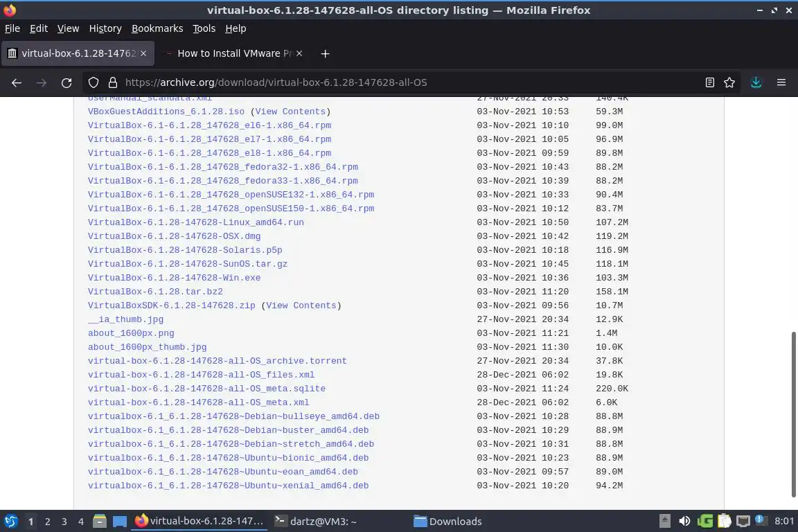
Task: Open the Downloads window from taskbar
Action: click(x=448, y=522)
